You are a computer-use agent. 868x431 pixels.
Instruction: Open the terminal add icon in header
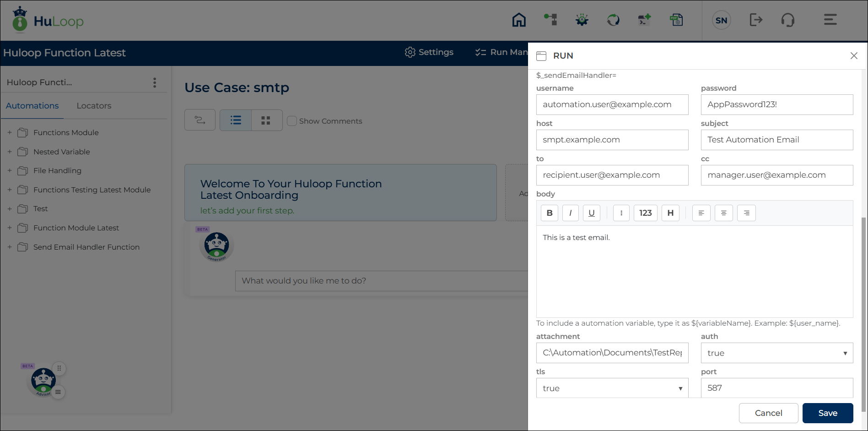[644, 20]
